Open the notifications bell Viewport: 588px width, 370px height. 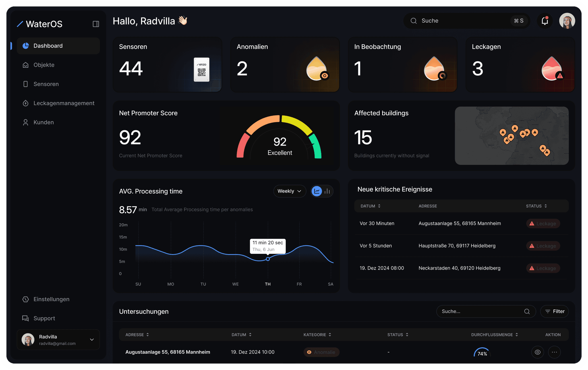click(x=545, y=21)
